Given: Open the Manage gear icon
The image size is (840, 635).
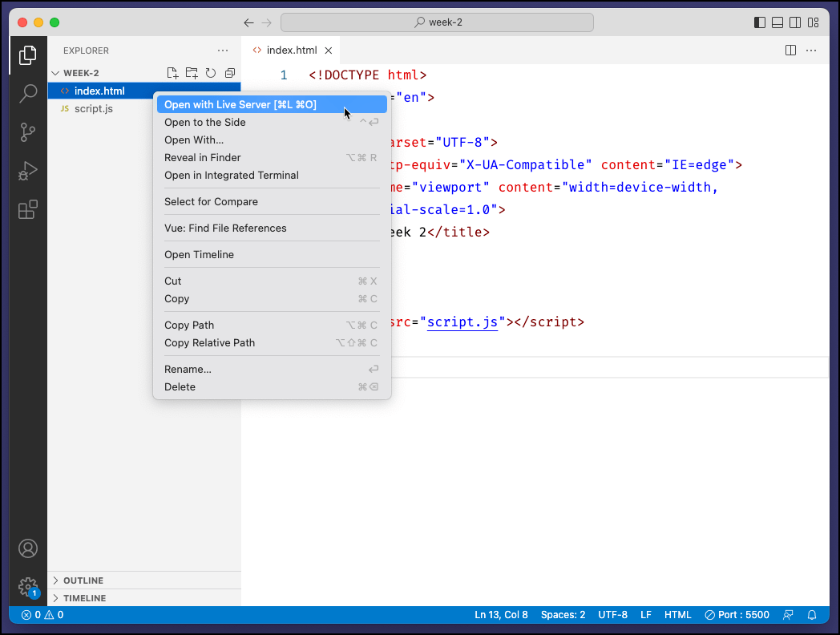Looking at the screenshot, I should click(x=28, y=588).
